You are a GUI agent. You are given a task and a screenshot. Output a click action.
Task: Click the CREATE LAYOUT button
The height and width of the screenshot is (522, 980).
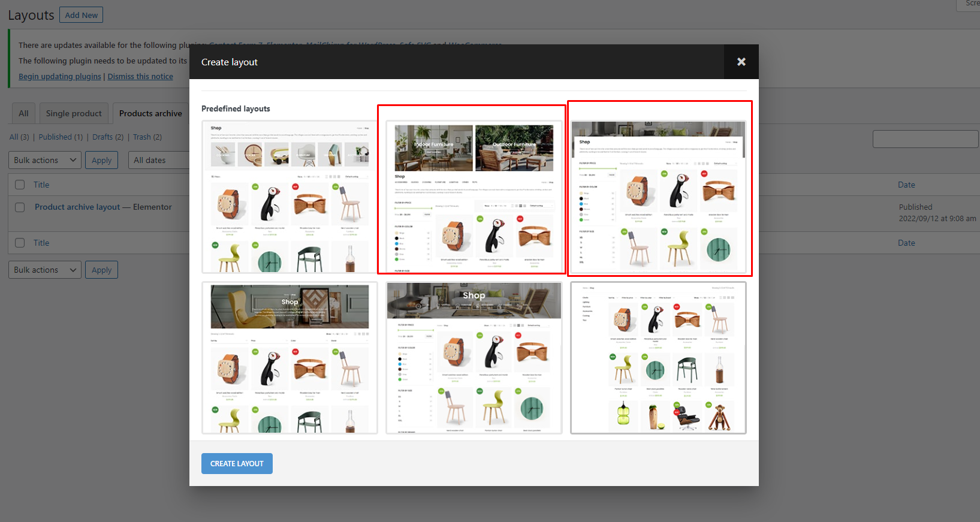[237, 463]
